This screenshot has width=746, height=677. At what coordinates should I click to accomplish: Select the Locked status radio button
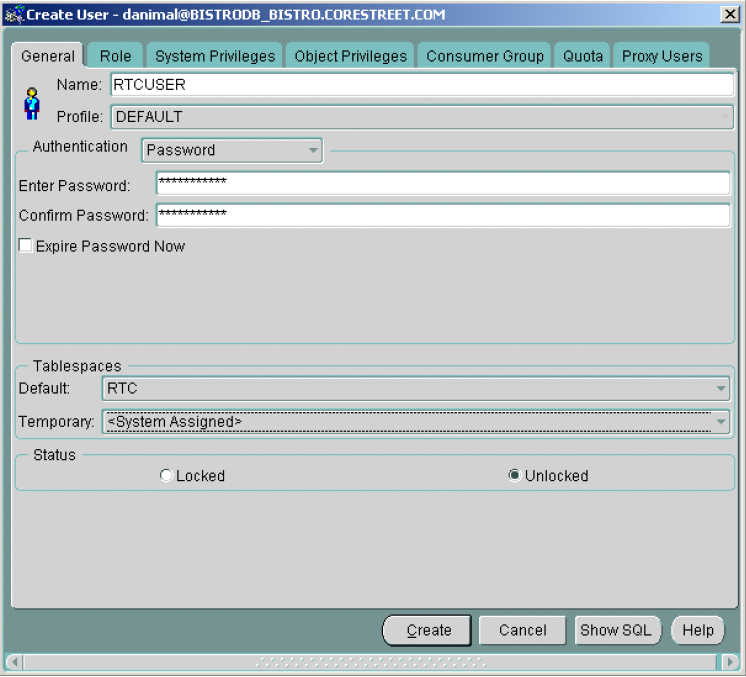pos(166,476)
